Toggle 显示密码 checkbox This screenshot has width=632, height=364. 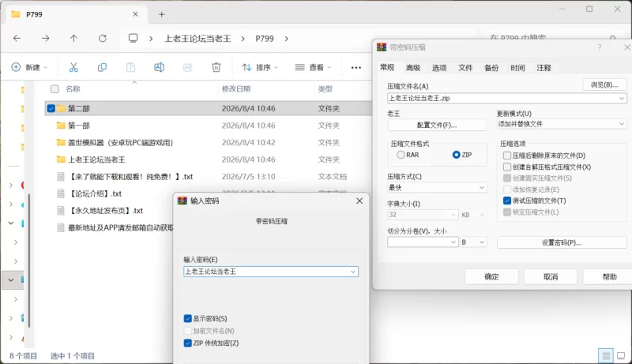(x=187, y=318)
